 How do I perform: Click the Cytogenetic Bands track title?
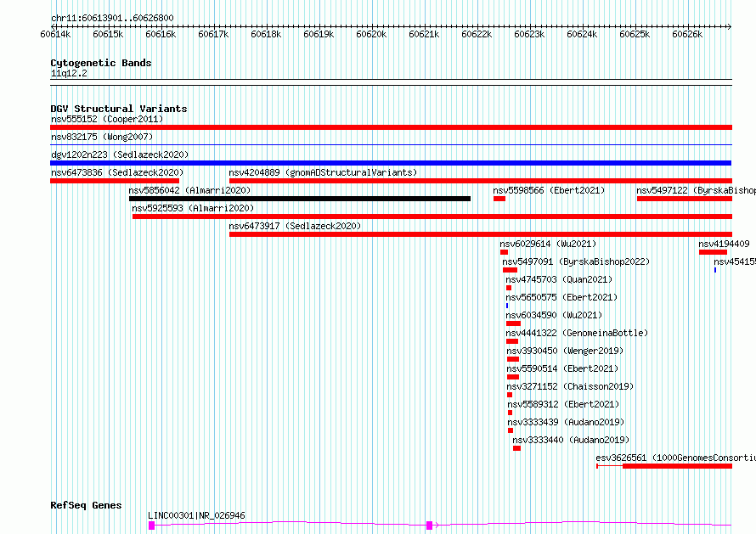(101, 63)
